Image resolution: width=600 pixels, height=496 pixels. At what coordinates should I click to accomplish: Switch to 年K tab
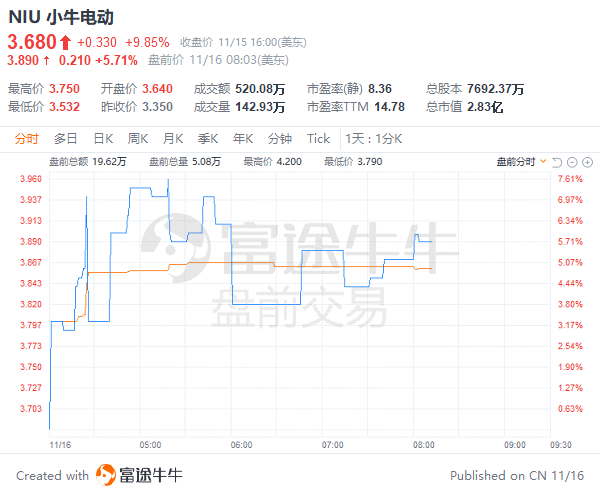point(243,139)
